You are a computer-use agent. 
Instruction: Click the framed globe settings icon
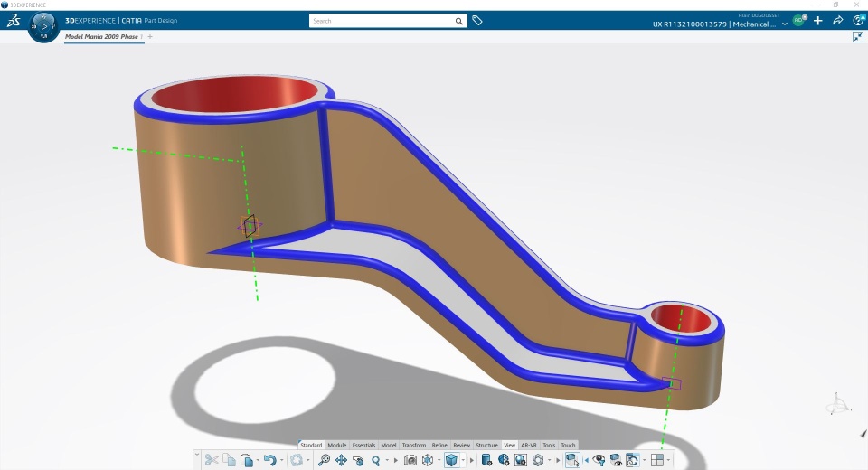[x=521, y=460]
